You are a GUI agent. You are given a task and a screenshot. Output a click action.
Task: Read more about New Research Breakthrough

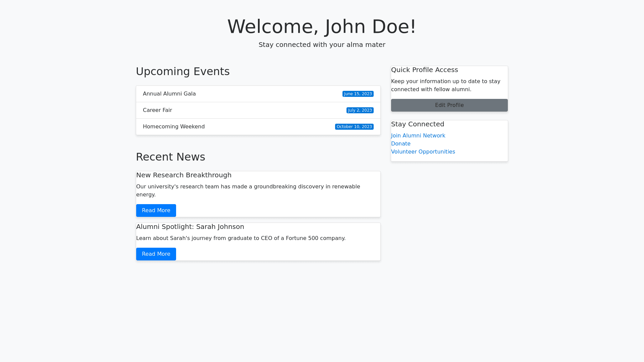pos(156,210)
